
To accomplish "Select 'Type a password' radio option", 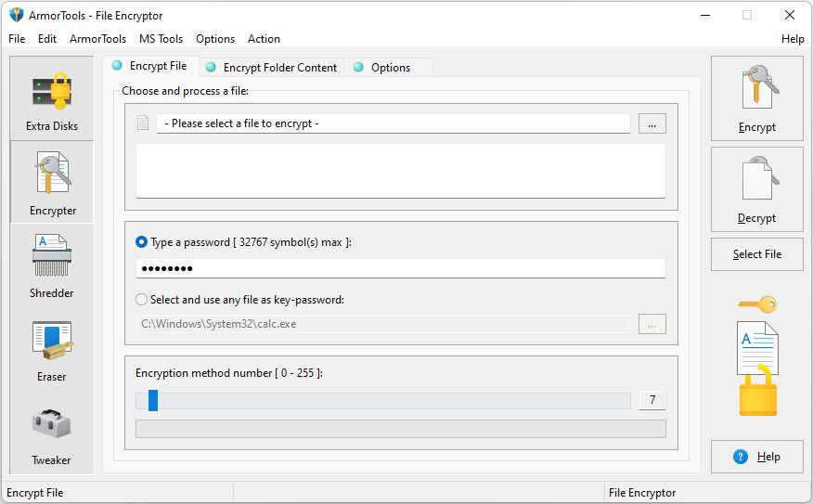I will pos(142,242).
